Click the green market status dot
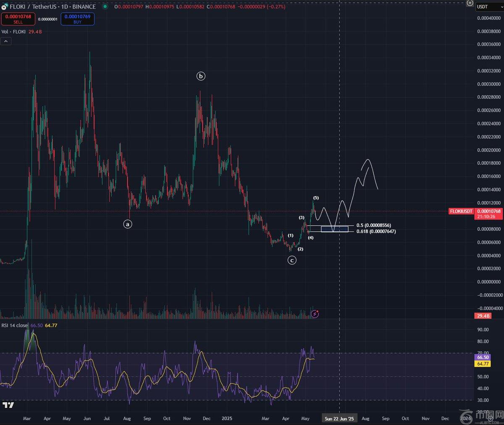The height and width of the screenshot is (425, 504). coord(105,7)
